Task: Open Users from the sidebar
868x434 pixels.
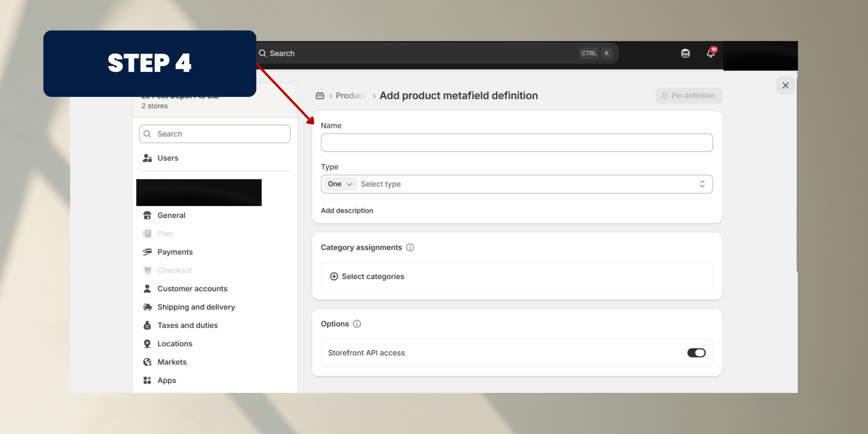Action: click(x=167, y=158)
